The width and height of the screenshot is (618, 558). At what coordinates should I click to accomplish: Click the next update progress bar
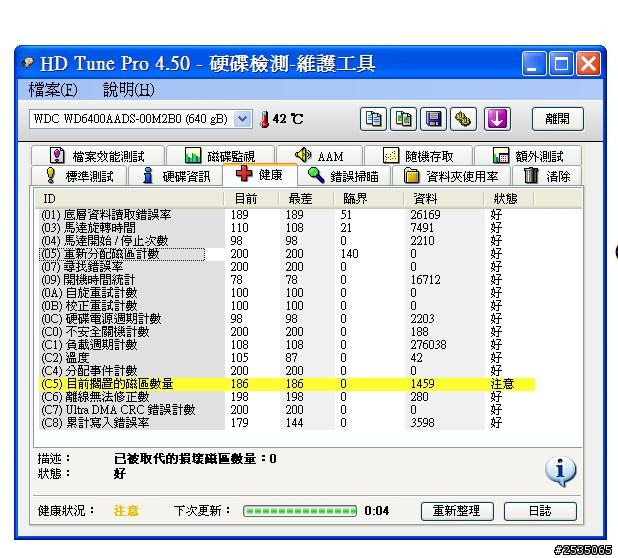pyautogui.click(x=300, y=511)
